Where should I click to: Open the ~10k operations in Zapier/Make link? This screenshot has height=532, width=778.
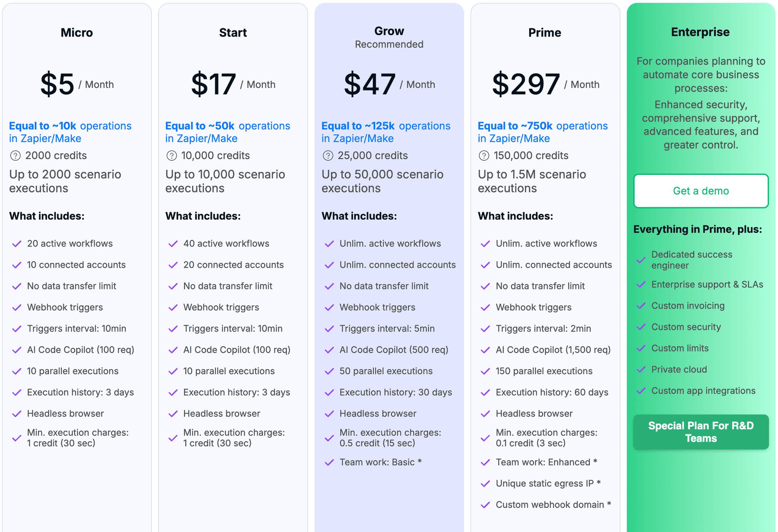[70, 132]
